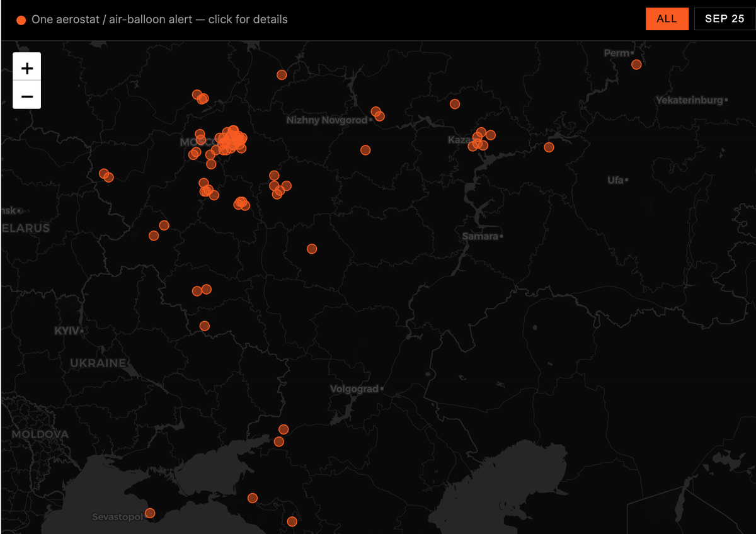The height and width of the screenshot is (534, 756).
Task: Click the Ufa city label
Action: [616, 180]
